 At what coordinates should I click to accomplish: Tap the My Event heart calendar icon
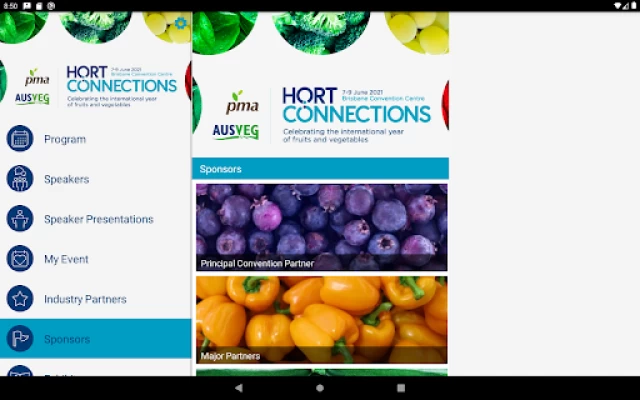point(20,259)
